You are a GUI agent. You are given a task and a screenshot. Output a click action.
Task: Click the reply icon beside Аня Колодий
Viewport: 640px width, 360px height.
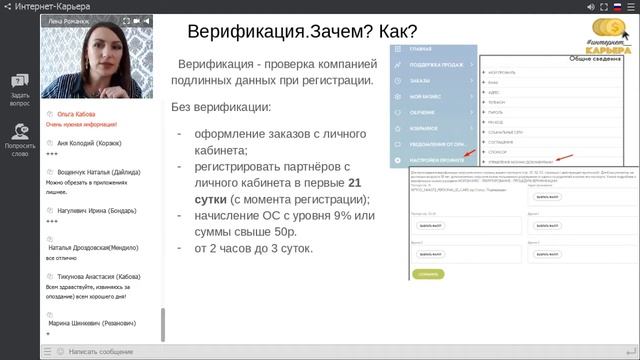point(50,143)
